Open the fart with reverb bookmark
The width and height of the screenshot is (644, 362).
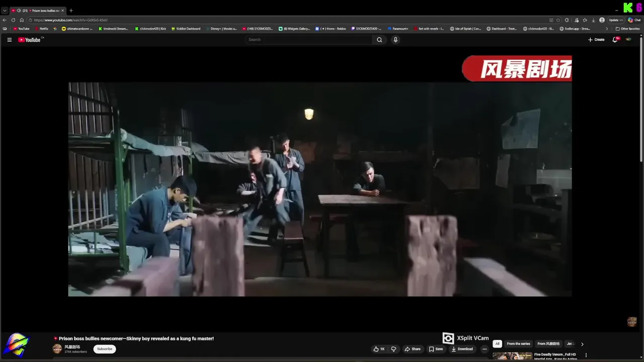429,29
